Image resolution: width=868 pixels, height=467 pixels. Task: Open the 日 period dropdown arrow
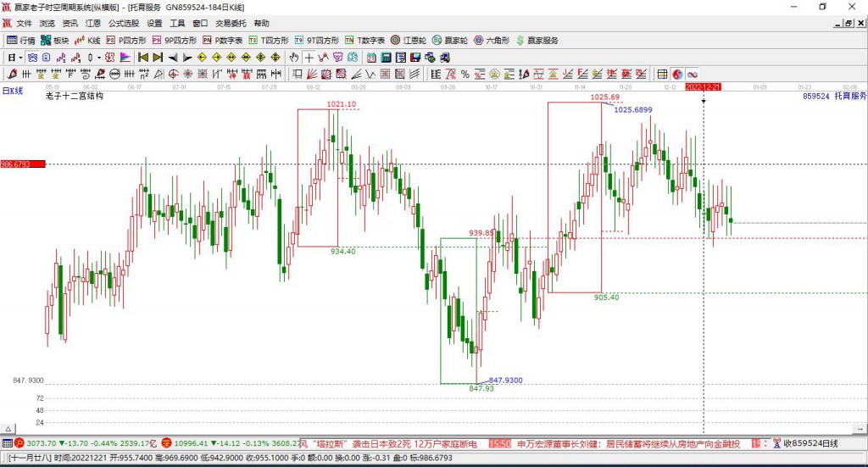(x=20, y=57)
